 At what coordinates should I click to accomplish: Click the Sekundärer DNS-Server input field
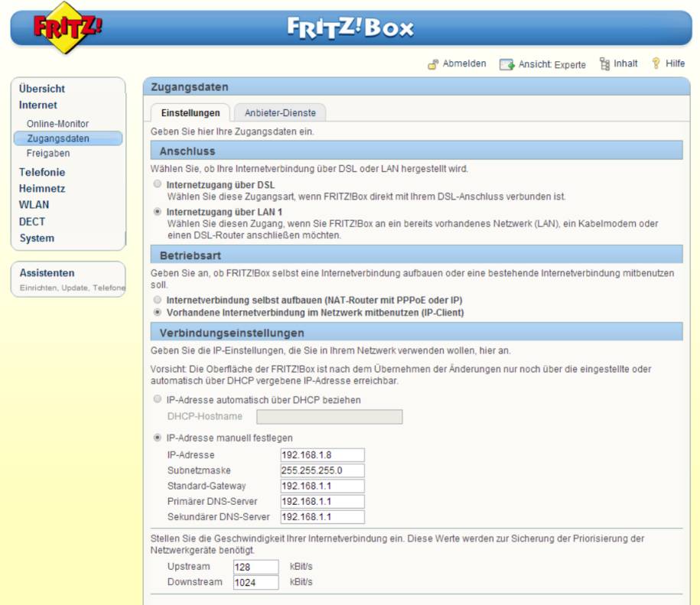pyautogui.click(x=322, y=517)
